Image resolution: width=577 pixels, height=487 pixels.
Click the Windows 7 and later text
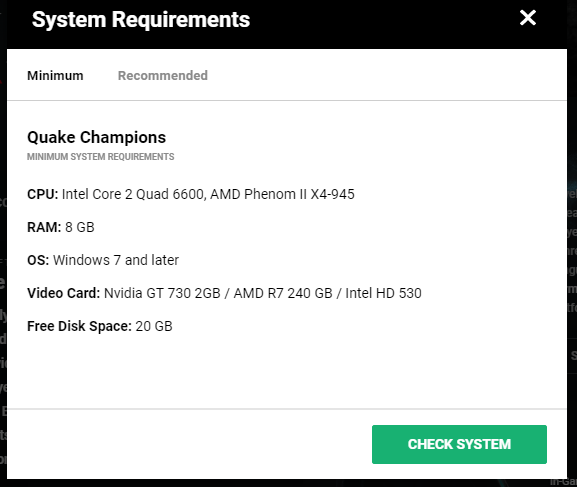point(116,260)
